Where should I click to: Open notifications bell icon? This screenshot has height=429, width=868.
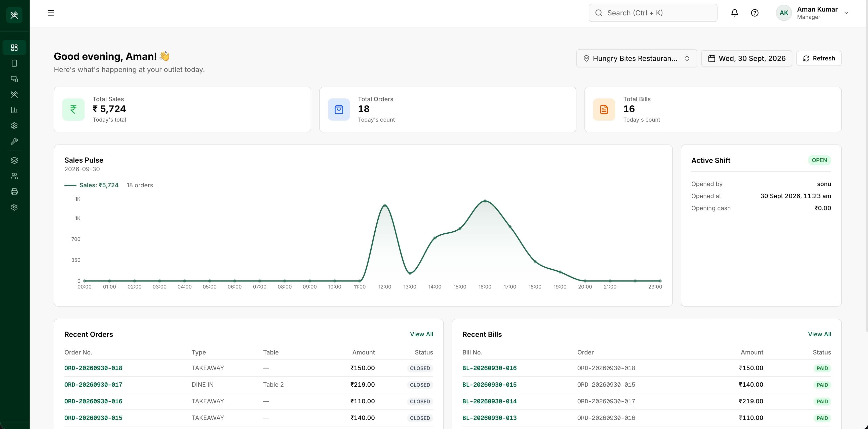(x=735, y=13)
